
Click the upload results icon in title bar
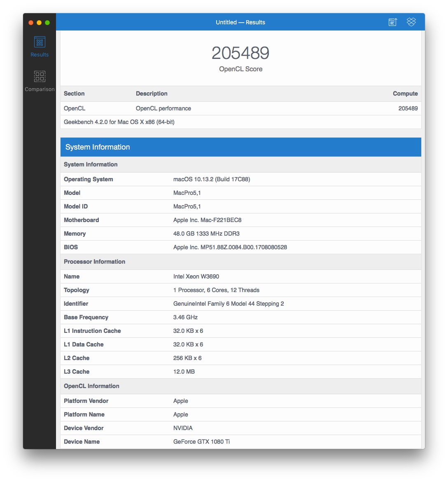[x=393, y=22]
